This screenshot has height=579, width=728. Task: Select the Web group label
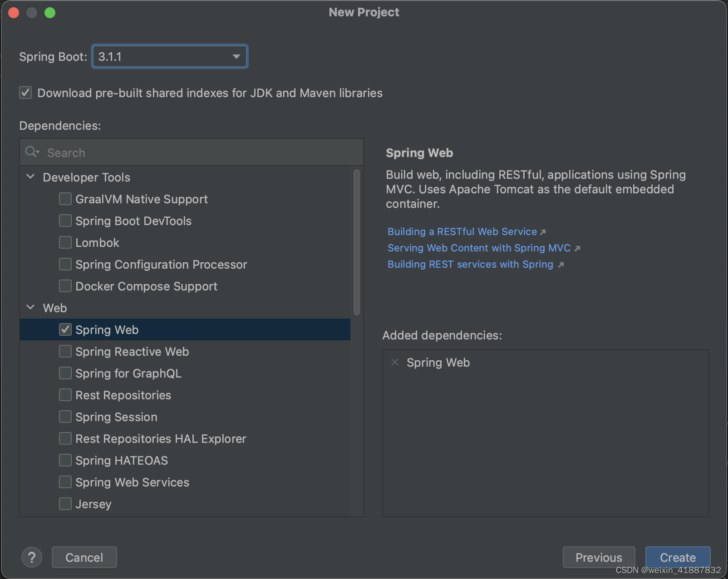[55, 308]
